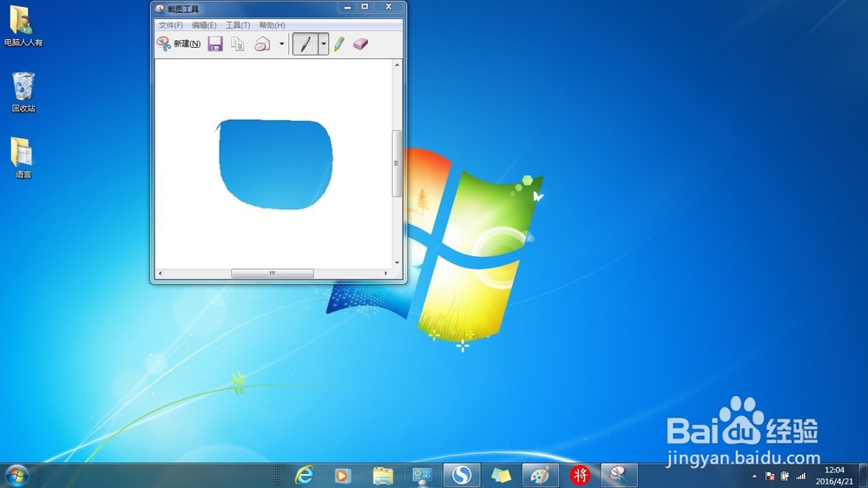Open the Pen options dropdown arrow
868x488 pixels.
coord(323,43)
